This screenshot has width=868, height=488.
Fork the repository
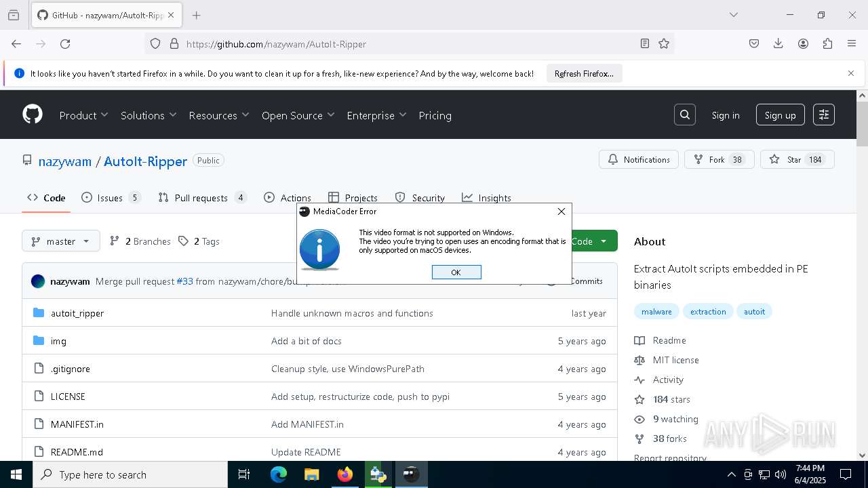click(719, 159)
